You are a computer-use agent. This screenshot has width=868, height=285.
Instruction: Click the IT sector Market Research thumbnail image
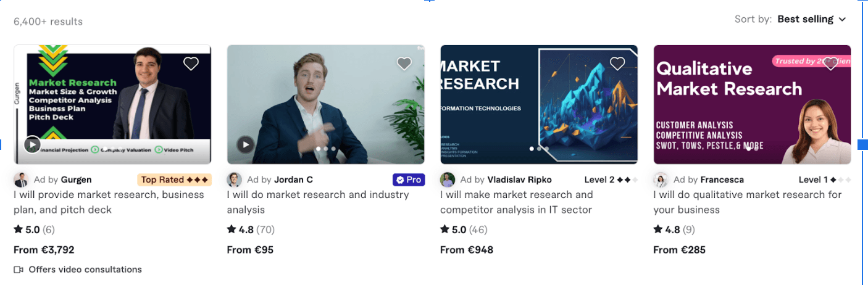538,104
